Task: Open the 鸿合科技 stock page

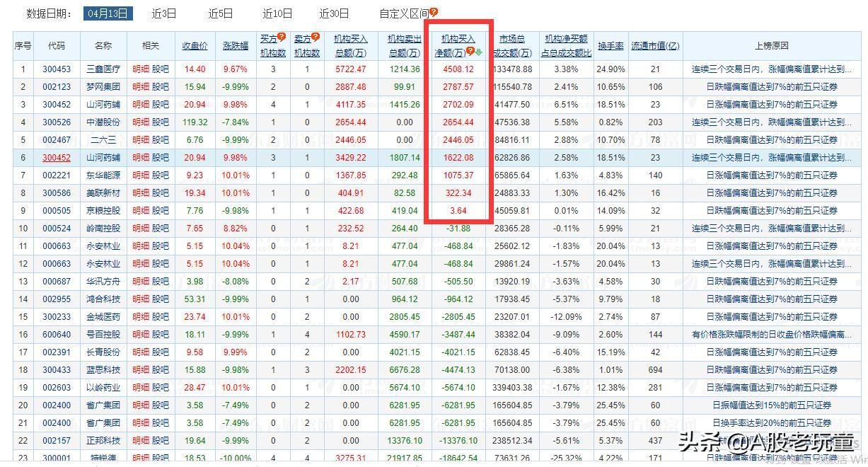Action: click(103, 299)
